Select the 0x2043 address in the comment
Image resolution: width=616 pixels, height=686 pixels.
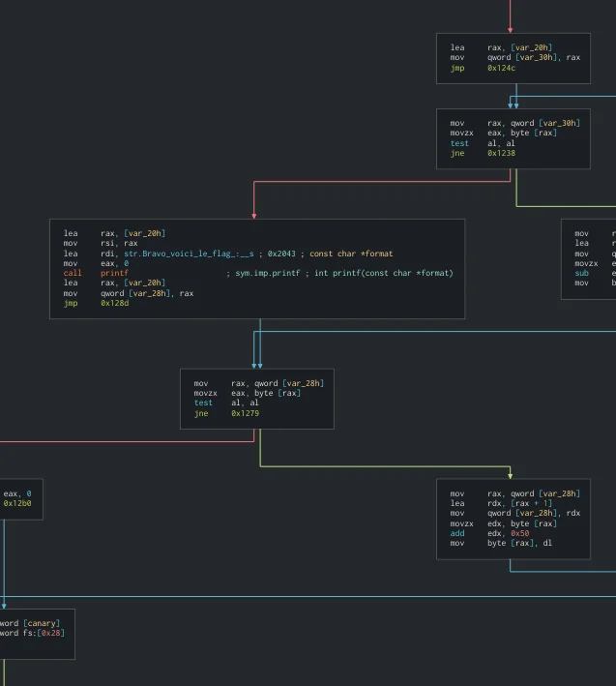click(x=281, y=254)
